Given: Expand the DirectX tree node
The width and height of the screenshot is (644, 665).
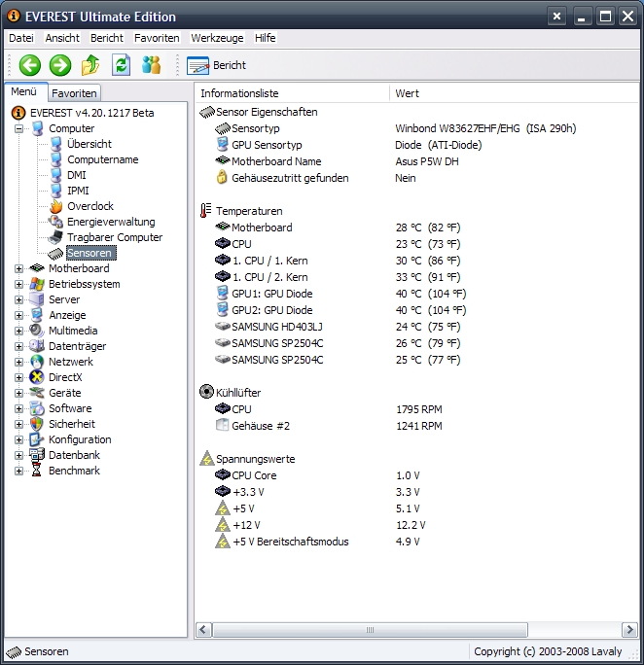Looking at the screenshot, I should (x=18, y=377).
